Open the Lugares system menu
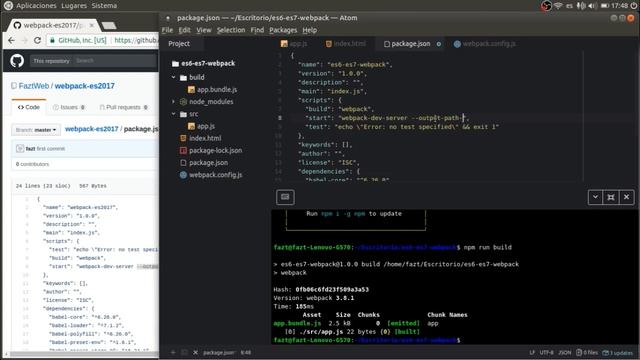640x360 pixels. [74, 6]
